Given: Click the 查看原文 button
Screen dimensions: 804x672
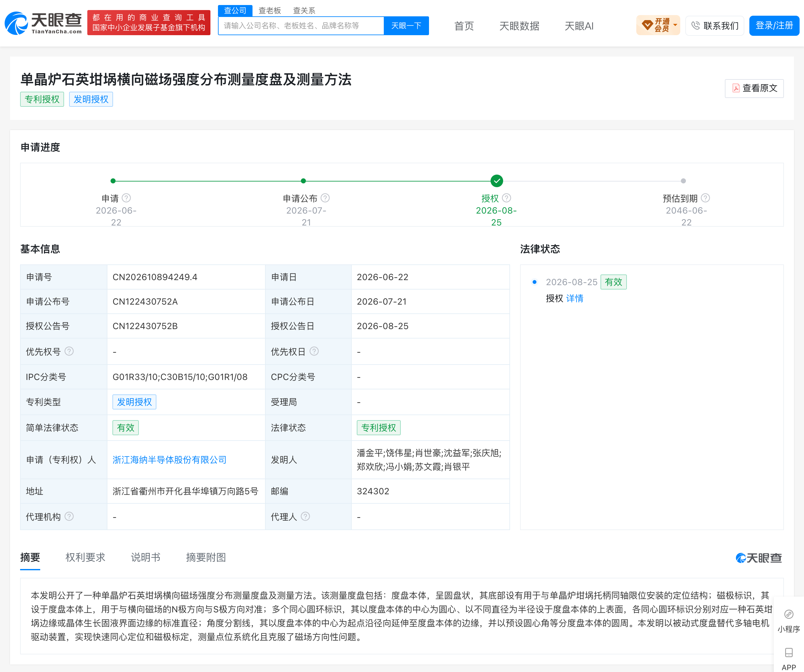Looking at the screenshot, I should pos(754,88).
